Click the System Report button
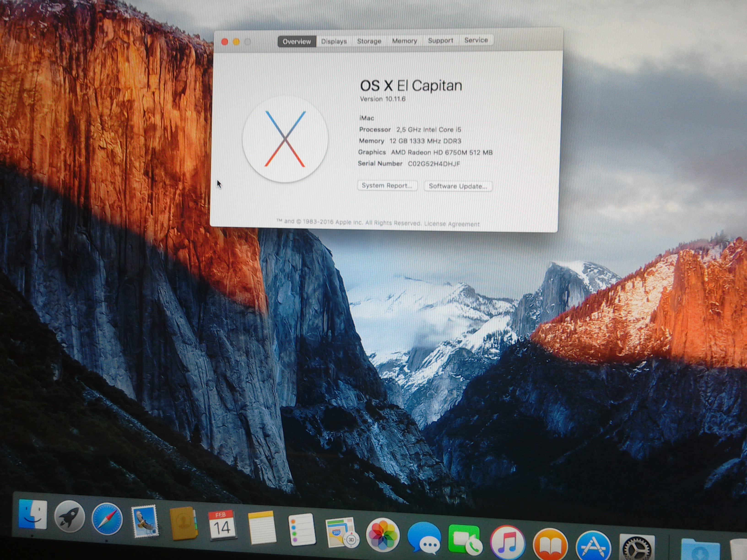 tap(387, 186)
